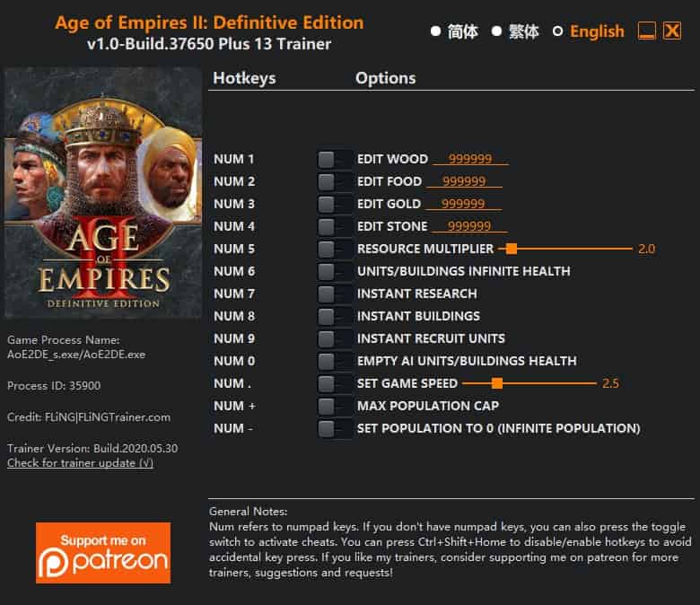
Task: Click the NUM 1 hotkey label
Action: [x=234, y=159]
